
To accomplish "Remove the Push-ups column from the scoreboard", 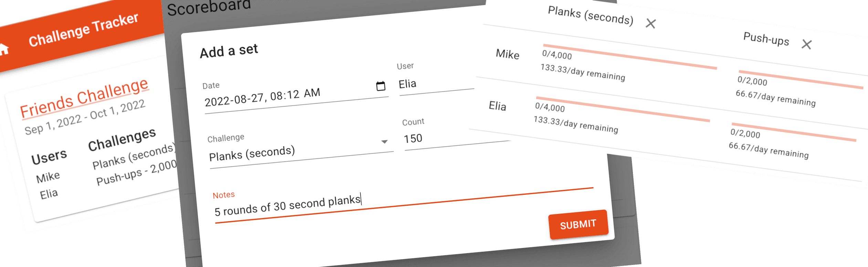I will click(x=806, y=44).
